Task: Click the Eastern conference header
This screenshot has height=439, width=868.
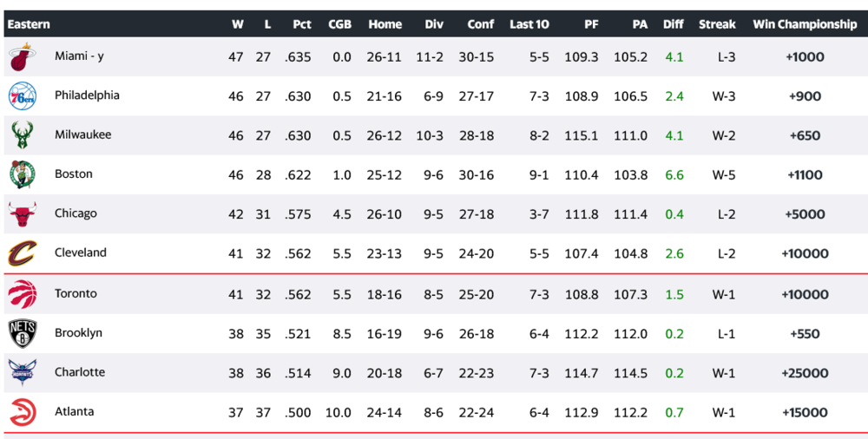Action: (29, 24)
